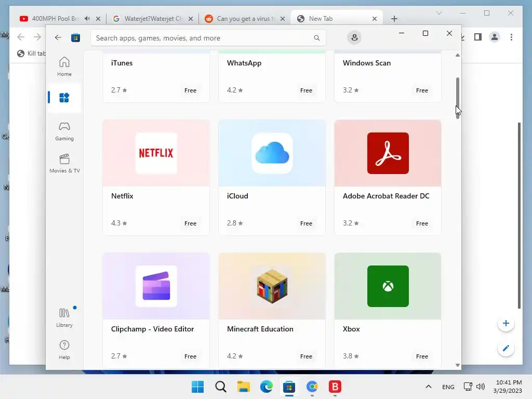Click the plus shortcut button on Chrome's new tab page

tap(506, 323)
